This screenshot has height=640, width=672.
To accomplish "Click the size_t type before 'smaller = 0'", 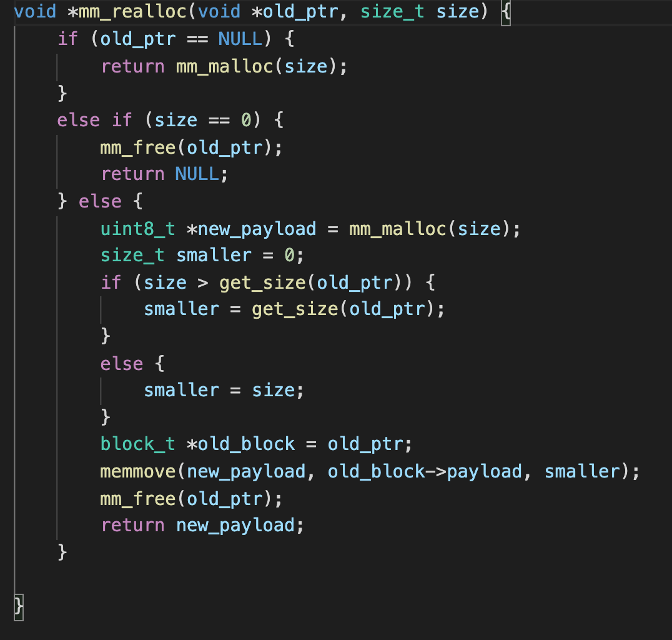I will (132, 256).
